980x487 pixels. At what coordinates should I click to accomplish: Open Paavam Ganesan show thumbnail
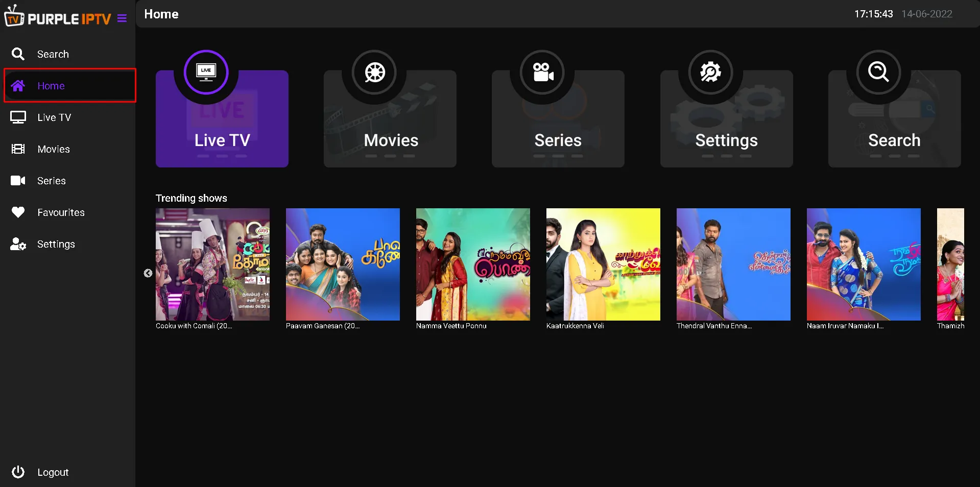point(343,264)
